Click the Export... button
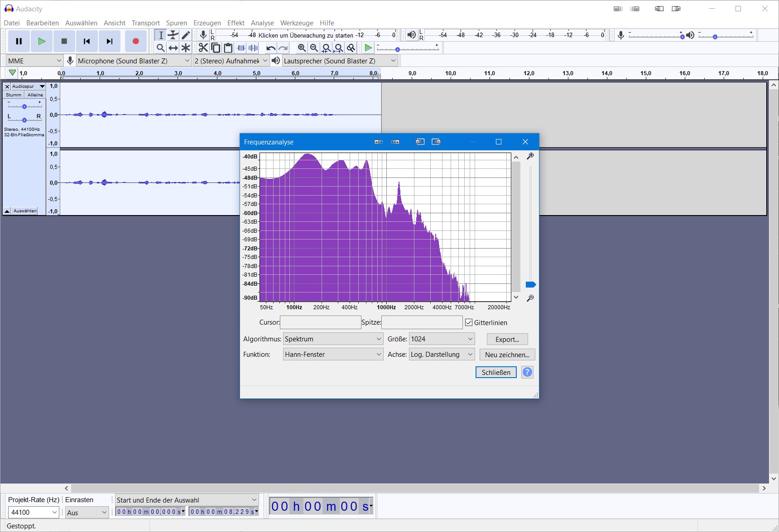The height and width of the screenshot is (532, 779). pyautogui.click(x=507, y=339)
